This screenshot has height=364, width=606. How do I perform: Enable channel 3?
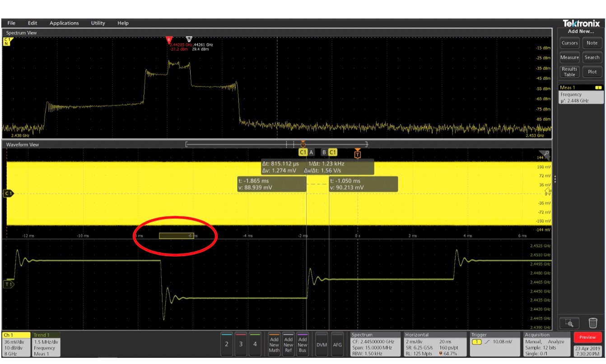point(241,344)
